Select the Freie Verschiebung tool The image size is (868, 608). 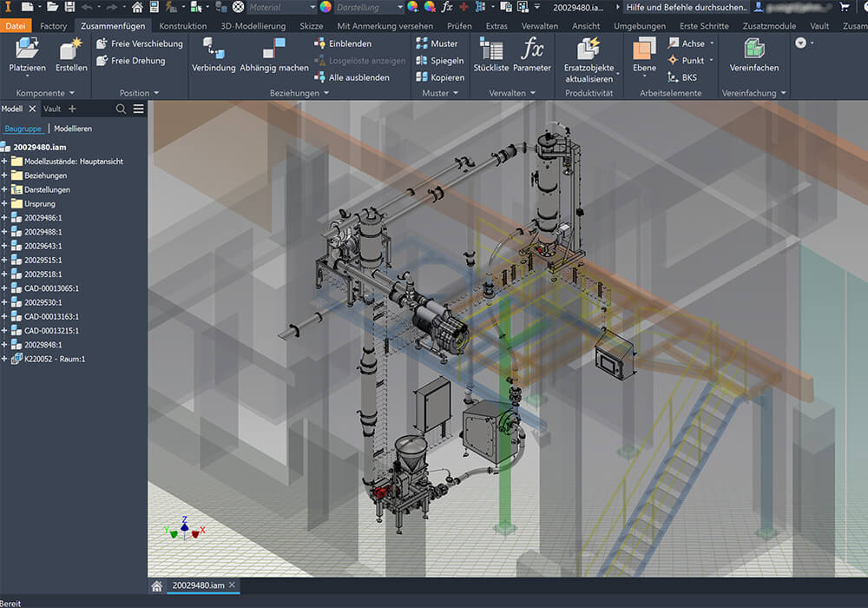(139, 43)
